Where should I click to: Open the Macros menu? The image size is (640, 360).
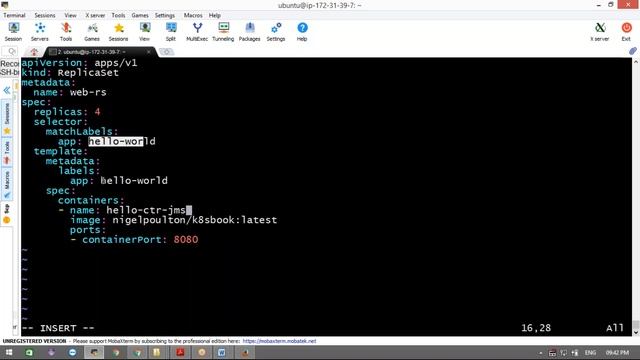(193, 15)
